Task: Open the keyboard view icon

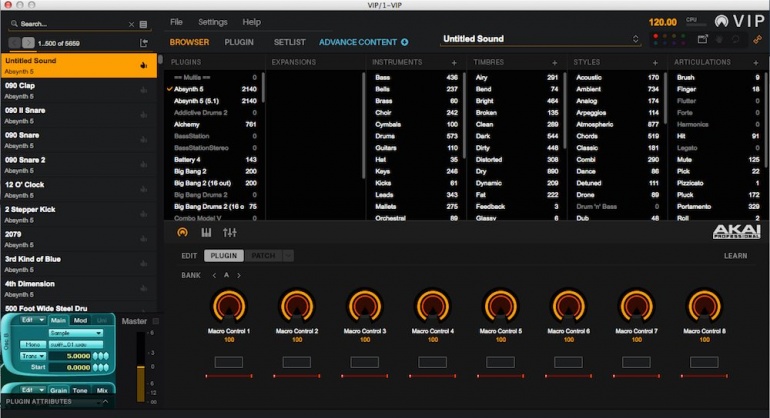Action: click(206, 232)
